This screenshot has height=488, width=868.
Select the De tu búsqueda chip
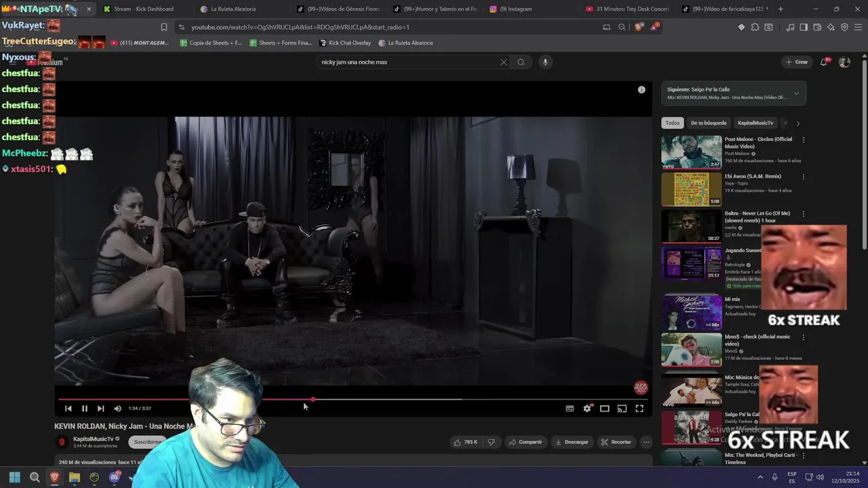pyautogui.click(x=708, y=123)
